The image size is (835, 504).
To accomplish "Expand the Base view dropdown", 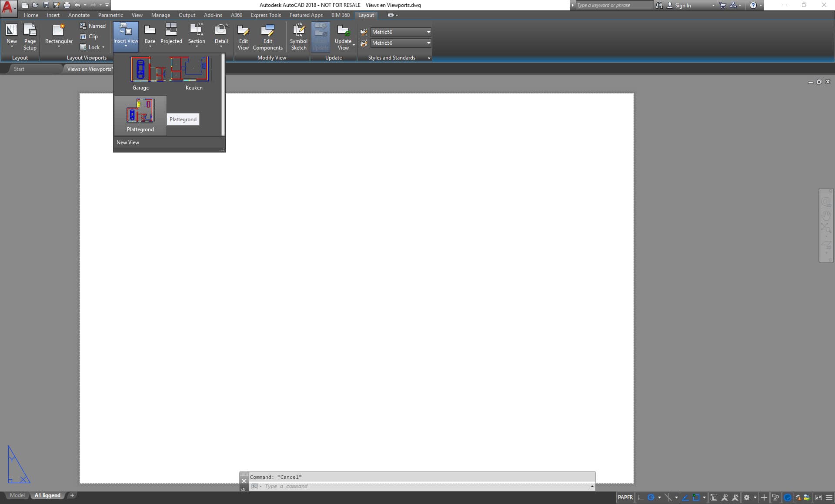I will 150,46.
